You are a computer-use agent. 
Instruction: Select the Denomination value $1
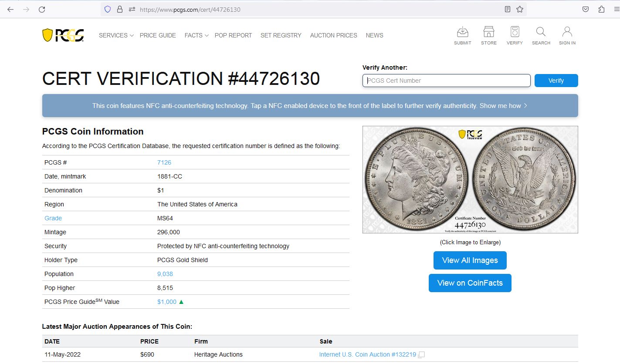(x=161, y=190)
